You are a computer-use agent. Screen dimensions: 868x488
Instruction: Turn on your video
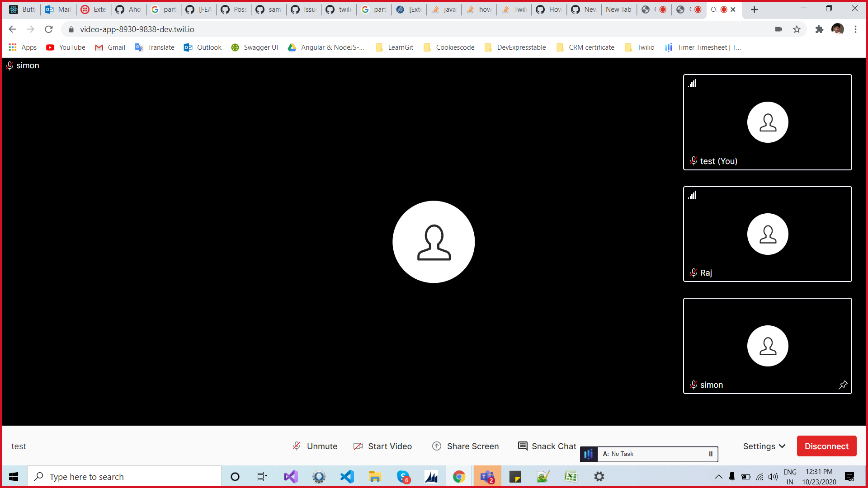coord(382,446)
